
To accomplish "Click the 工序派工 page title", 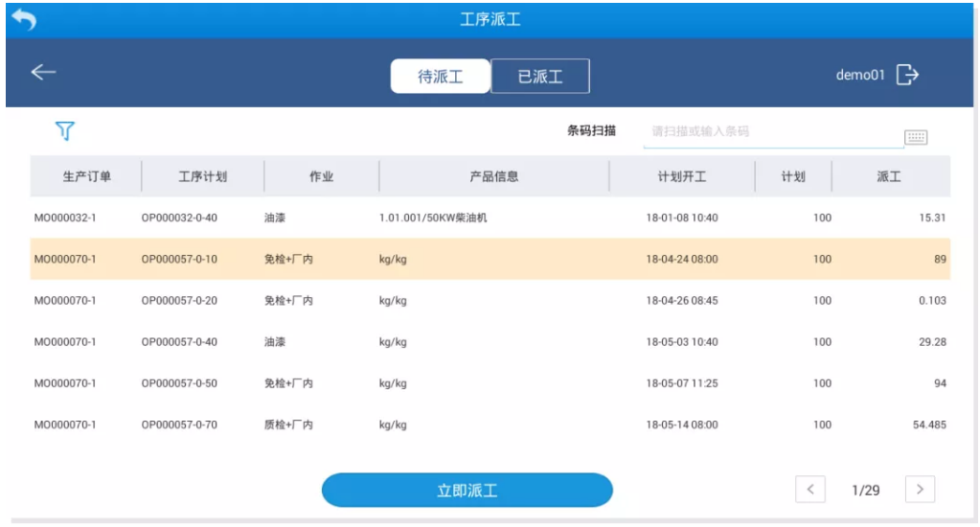I will click(x=490, y=19).
